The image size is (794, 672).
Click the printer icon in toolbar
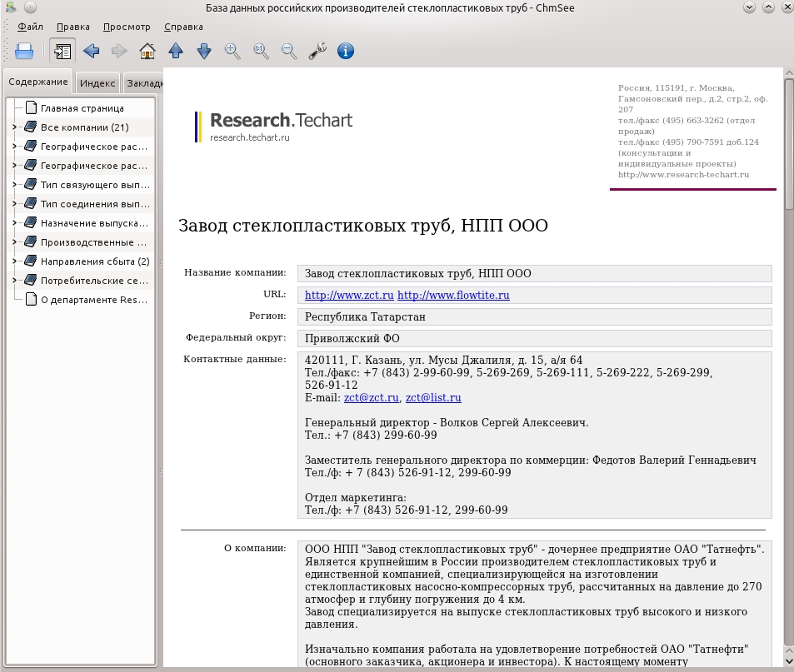[x=24, y=51]
